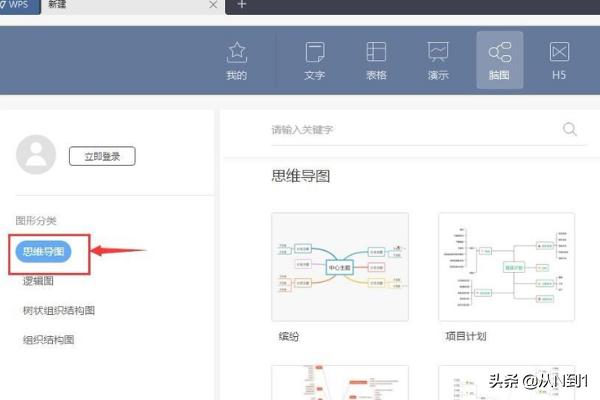The image size is (600, 400).
Task: Click the search magnifier icon
Action: [570, 129]
